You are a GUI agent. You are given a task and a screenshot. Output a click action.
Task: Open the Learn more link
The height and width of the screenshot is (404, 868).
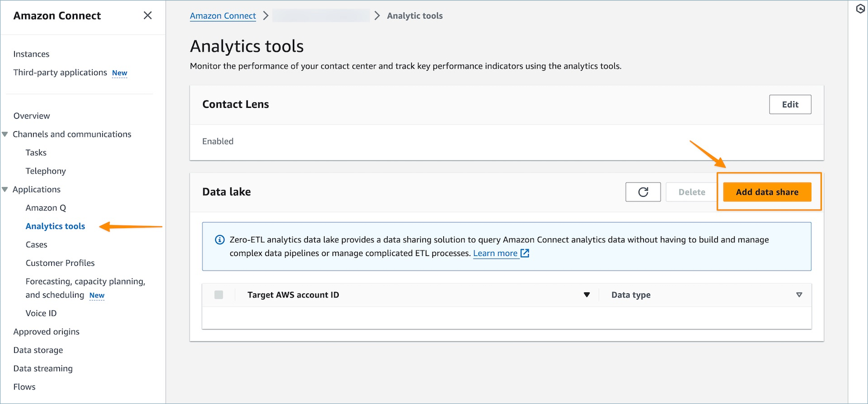pyautogui.click(x=495, y=253)
